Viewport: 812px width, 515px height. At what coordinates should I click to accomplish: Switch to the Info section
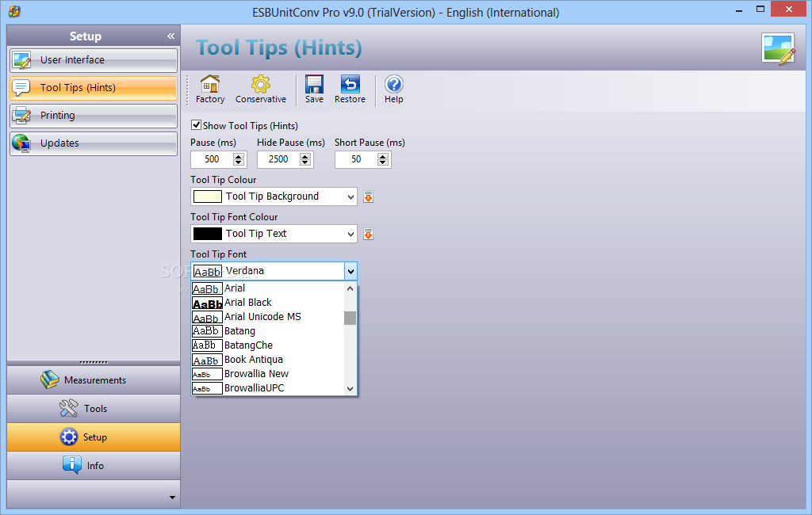(x=94, y=465)
